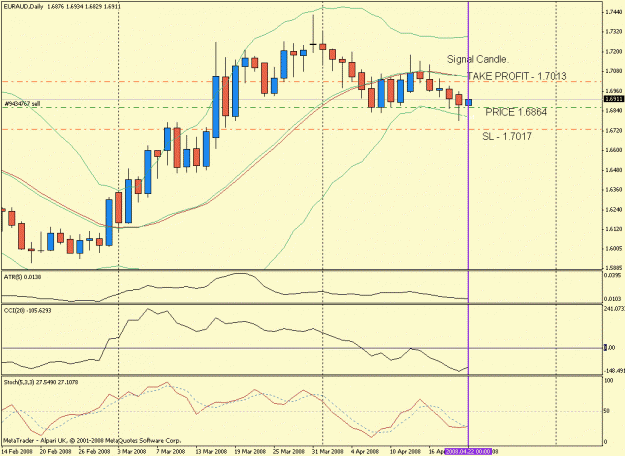This screenshot has height=456, width=625.
Task: Click the 20 Feb 2008 date label
Action: [x=55, y=452]
